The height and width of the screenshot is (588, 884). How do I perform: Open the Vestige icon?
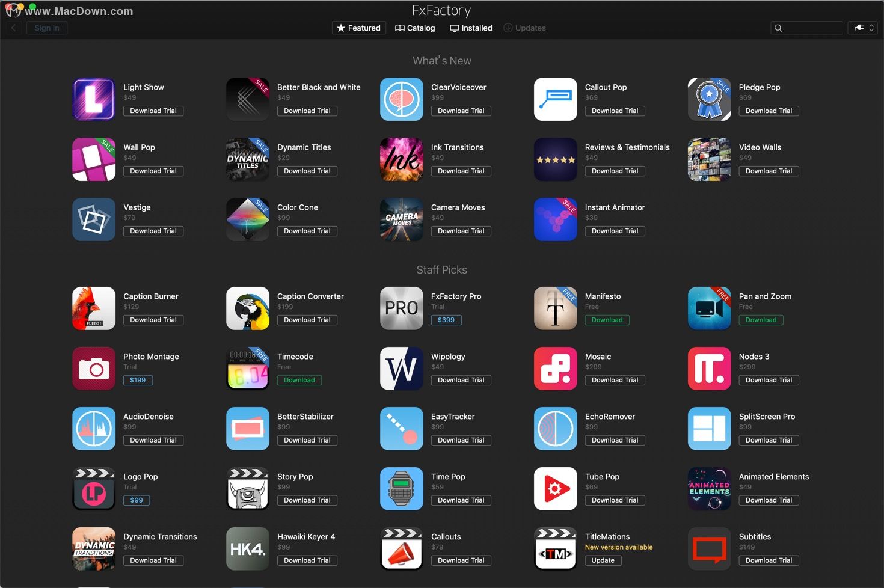click(x=94, y=219)
